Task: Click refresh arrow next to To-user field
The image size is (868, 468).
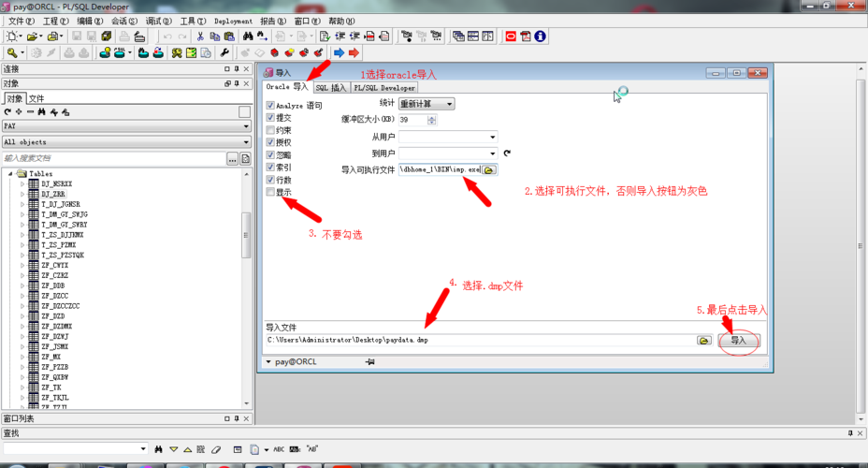Action: [507, 154]
